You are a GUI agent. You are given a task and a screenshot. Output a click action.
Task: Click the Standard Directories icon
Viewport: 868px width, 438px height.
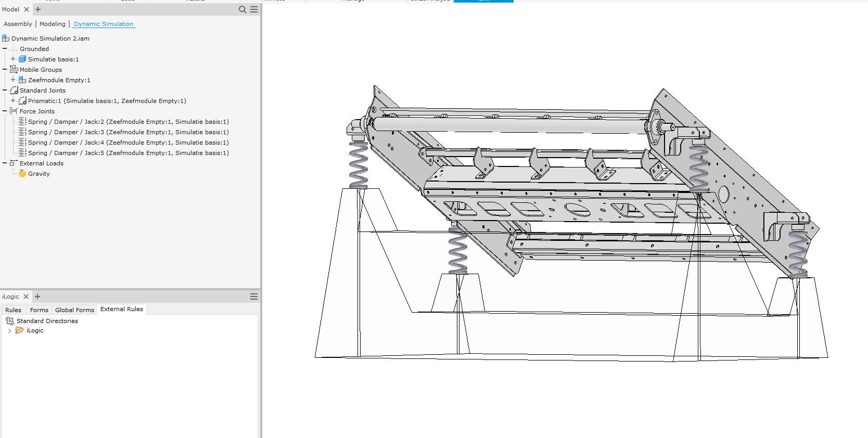click(x=10, y=321)
